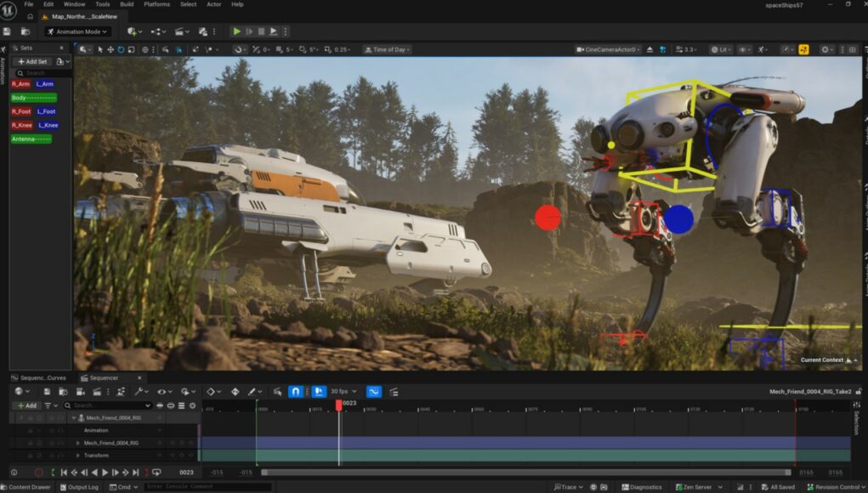Viewport: 868px width, 493px height.
Task: Click the blue circle rig control
Action: [678, 218]
